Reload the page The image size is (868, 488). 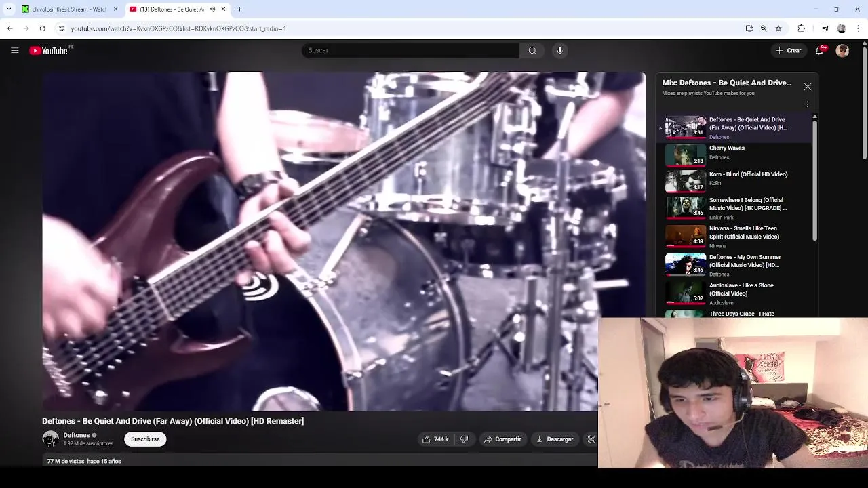coord(42,28)
